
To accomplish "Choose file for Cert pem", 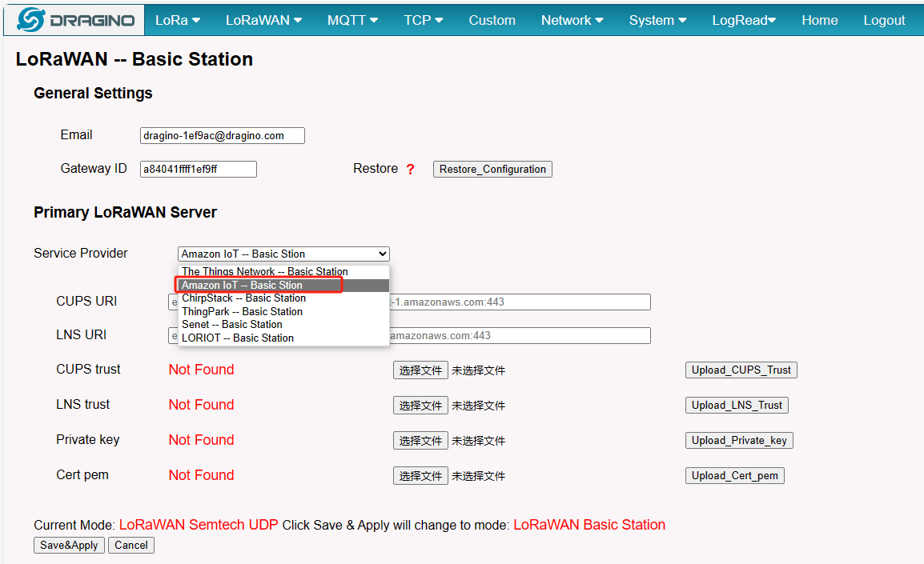I will click(x=420, y=476).
